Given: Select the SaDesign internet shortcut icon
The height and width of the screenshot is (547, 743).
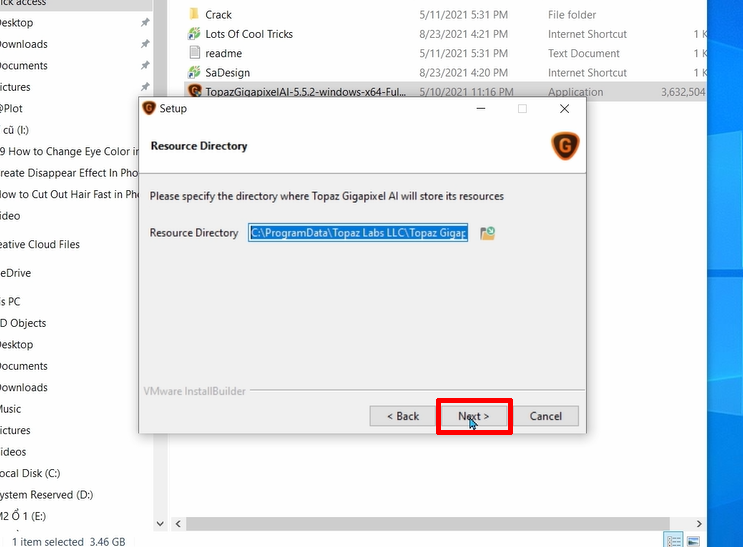Looking at the screenshot, I should pyautogui.click(x=194, y=73).
